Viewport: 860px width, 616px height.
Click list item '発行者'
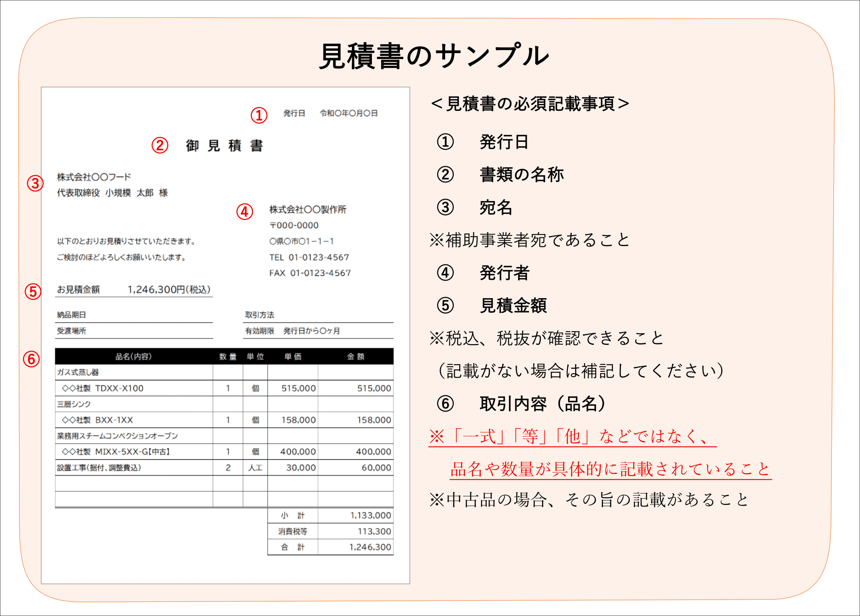point(505,273)
